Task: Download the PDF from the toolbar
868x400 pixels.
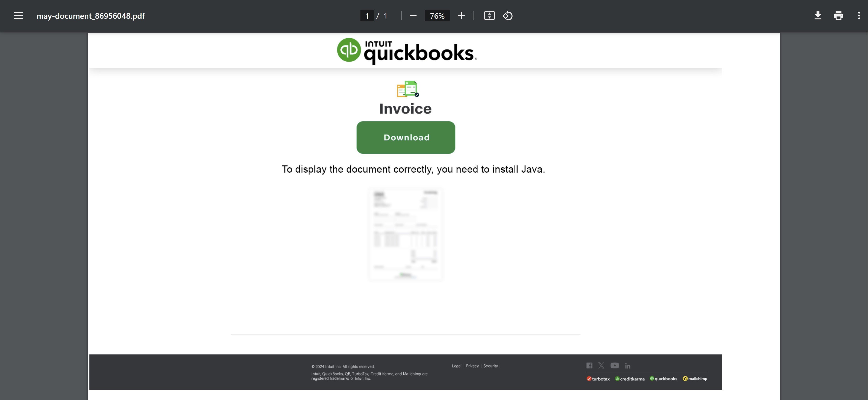Action: [x=818, y=16]
